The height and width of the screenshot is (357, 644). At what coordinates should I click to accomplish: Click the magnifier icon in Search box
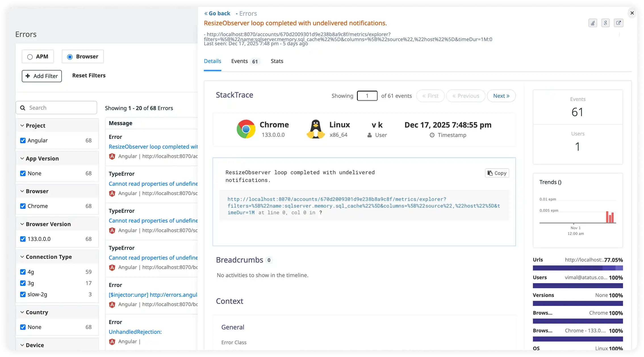pyautogui.click(x=23, y=108)
